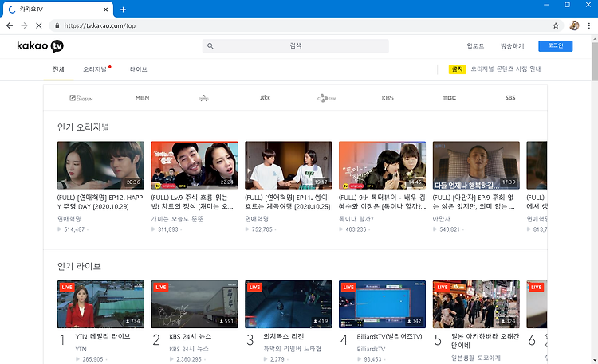Click the Kakao TV logo
Viewport: 598px width, 364px height.
[x=40, y=46]
